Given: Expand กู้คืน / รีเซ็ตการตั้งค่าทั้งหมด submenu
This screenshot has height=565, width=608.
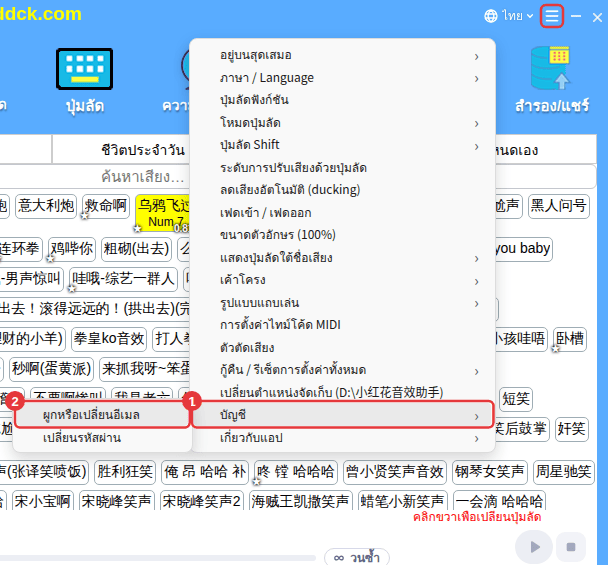Looking at the screenshot, I should (342, 370).
